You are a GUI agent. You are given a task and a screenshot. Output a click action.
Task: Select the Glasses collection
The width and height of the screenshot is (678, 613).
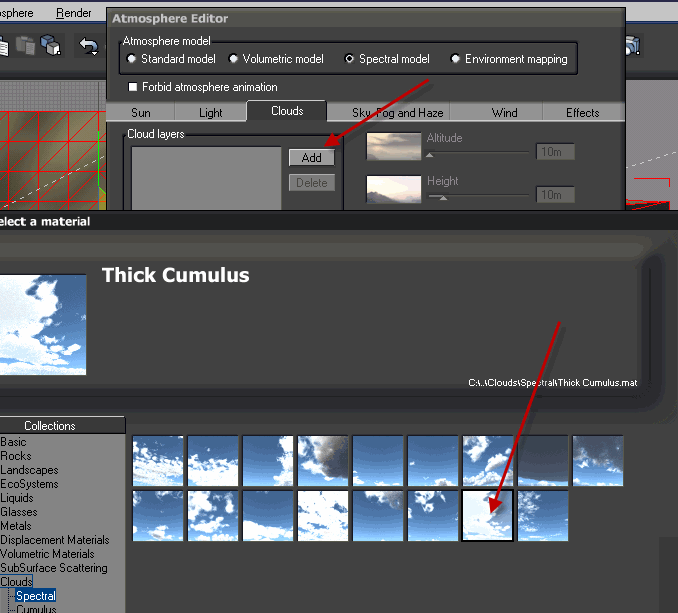(x=19, y=512)
